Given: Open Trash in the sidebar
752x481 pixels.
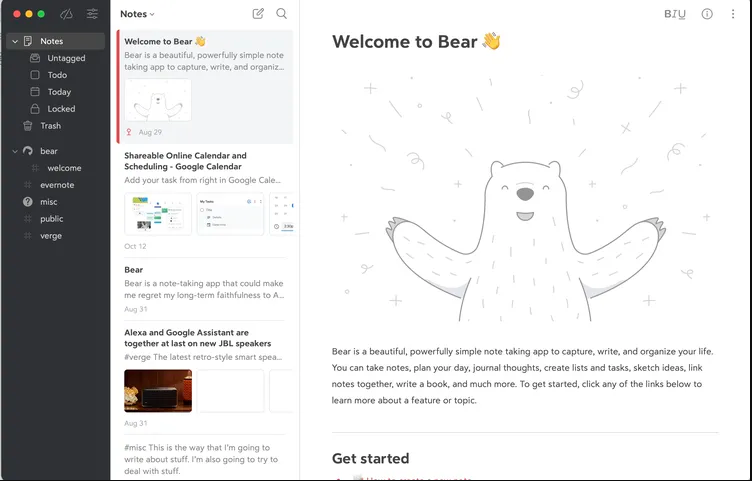Looking at the screenshot, I should [x=50, y=126].
